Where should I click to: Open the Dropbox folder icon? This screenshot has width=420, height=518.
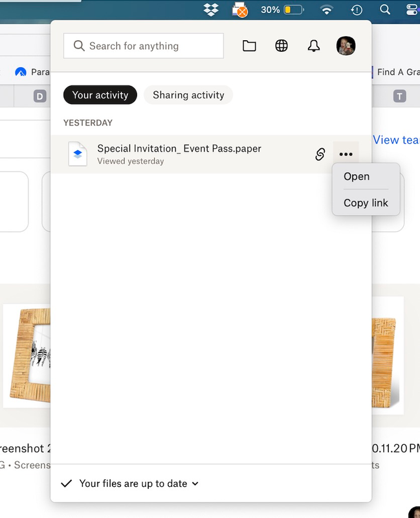[249, 46]
